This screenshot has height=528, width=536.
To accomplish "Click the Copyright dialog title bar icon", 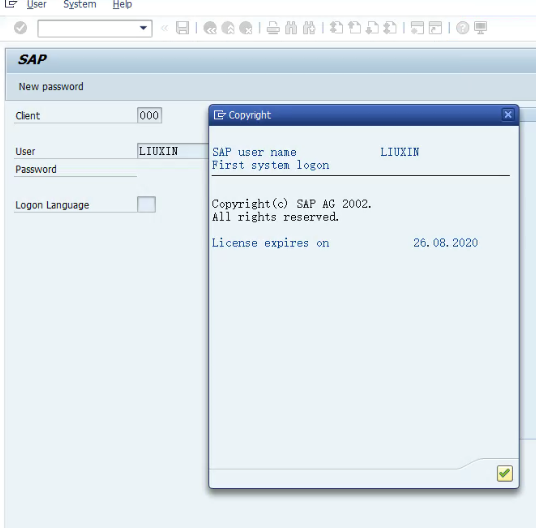I will click(x=219, y=115).
